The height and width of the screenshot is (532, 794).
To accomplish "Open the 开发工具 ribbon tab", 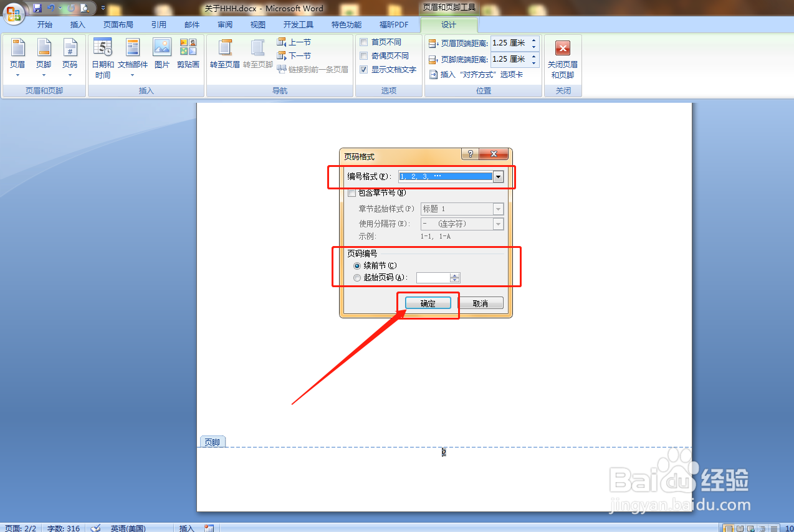I will (x=299, y=25).
